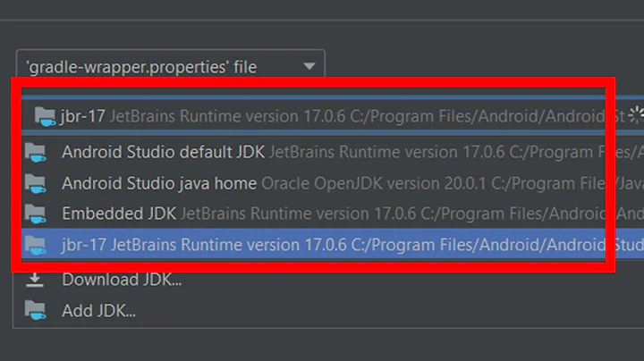The image size is (644, 361).
Task: Click folder icon of Android Studio java home
Action: pyautogui.click(x=35, y=183)
